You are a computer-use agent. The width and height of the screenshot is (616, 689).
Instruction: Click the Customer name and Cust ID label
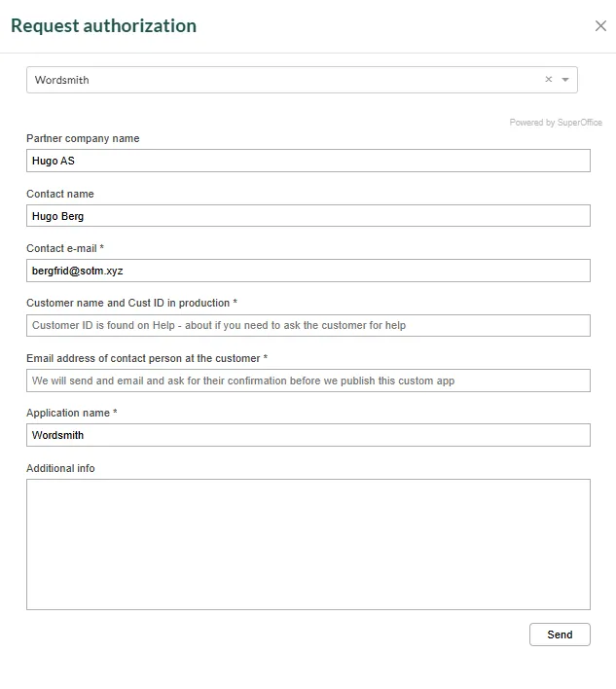tap(131, 304)
